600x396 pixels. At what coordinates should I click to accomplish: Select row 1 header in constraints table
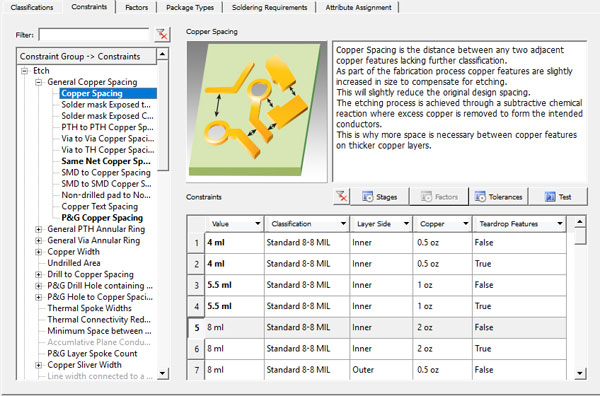(196, 243)
